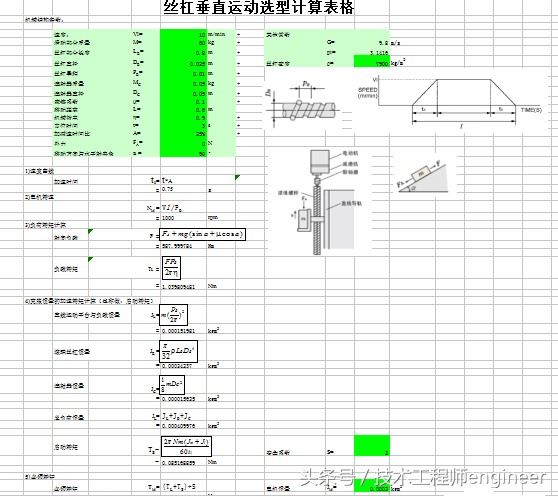The width and height of the screenshot is (558, 496).
Task: Select the acceleration ratio cell showing 25%
Action: coord(183,134)
